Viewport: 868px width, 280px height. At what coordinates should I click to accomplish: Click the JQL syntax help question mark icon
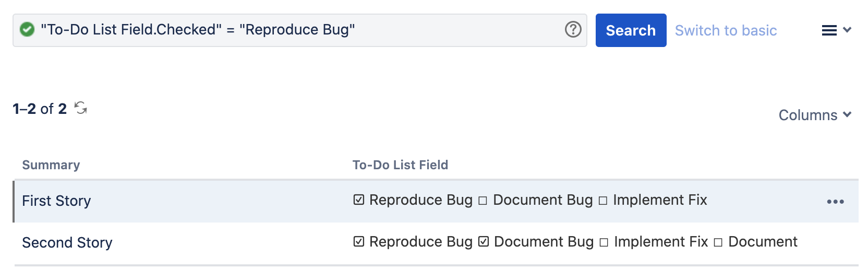click(x=573, y=30)
